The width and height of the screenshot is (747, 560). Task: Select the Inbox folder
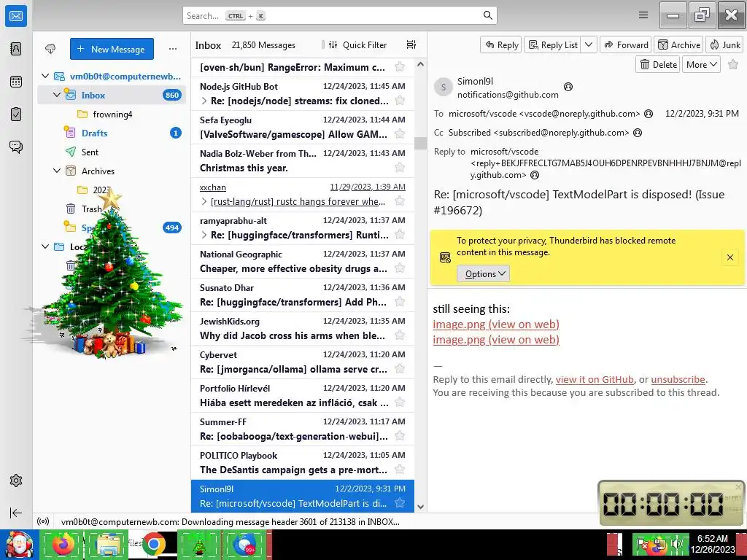pyautogui.click(x=112, y=95)
